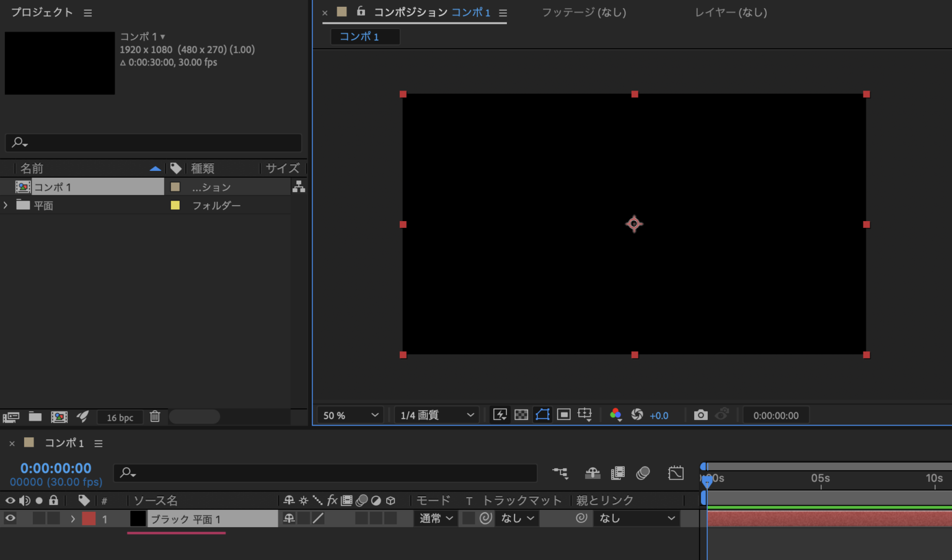The height and width of the screenshot is (560, 952).
Task: Delete selected item using trash icon
Action: (x=155, y=416)
